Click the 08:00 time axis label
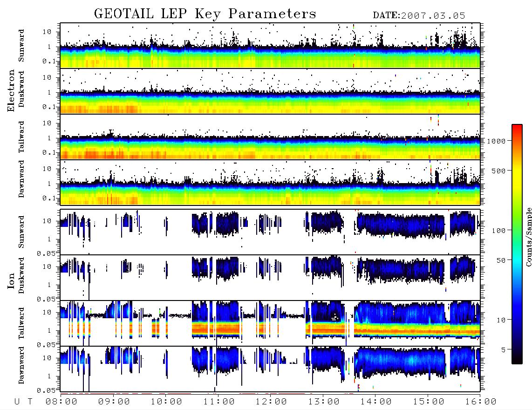This screenshot has width=532, height=410. tap(61, 402)
